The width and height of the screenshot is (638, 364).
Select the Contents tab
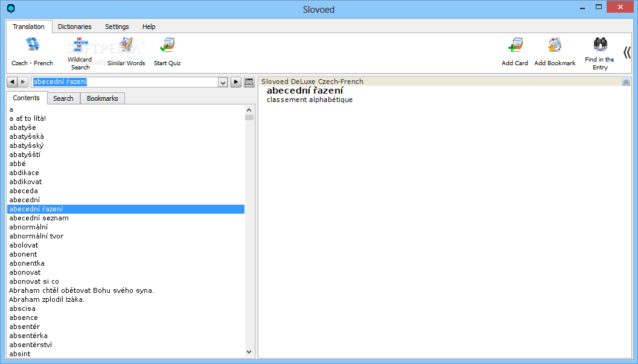point(26,98)
